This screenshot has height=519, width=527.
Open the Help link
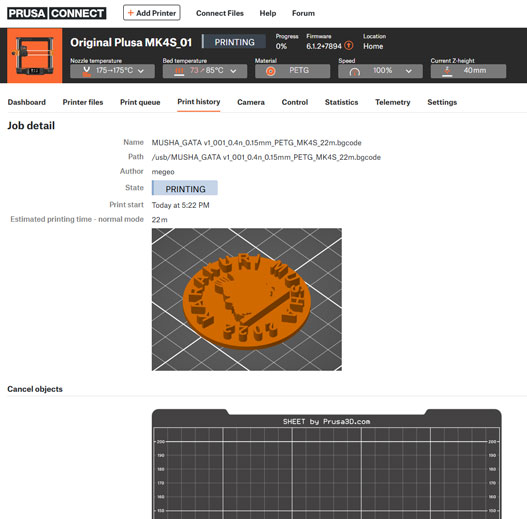pyautogui.click(x=268, y=13)
